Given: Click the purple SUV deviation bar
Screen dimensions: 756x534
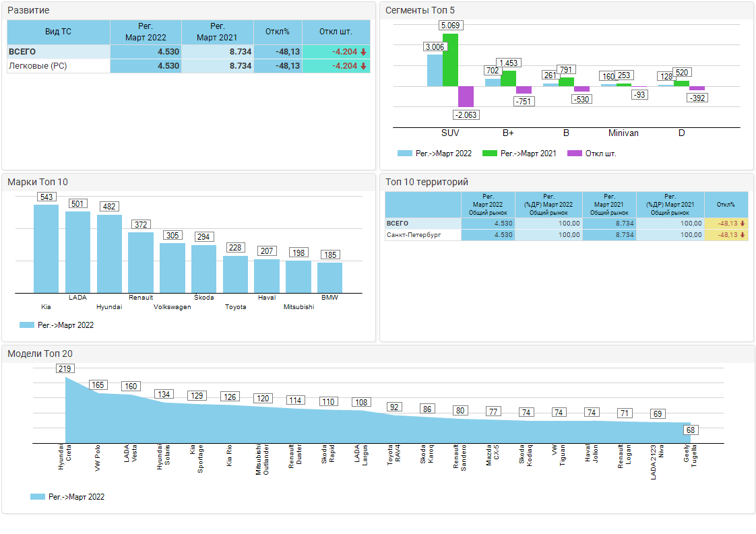Looking at the screenshot, I should tap(466, 96).
